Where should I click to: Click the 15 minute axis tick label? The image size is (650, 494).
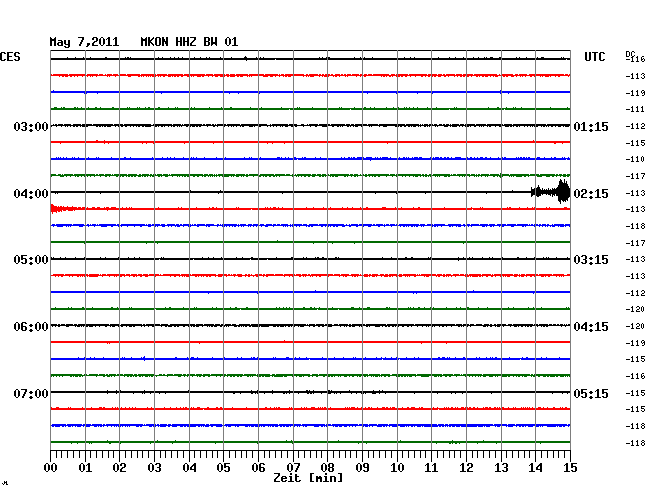(570, 468)
